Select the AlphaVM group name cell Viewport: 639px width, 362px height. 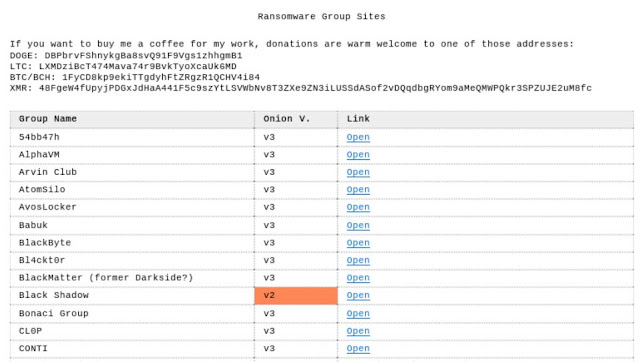[x=132, y=155]
